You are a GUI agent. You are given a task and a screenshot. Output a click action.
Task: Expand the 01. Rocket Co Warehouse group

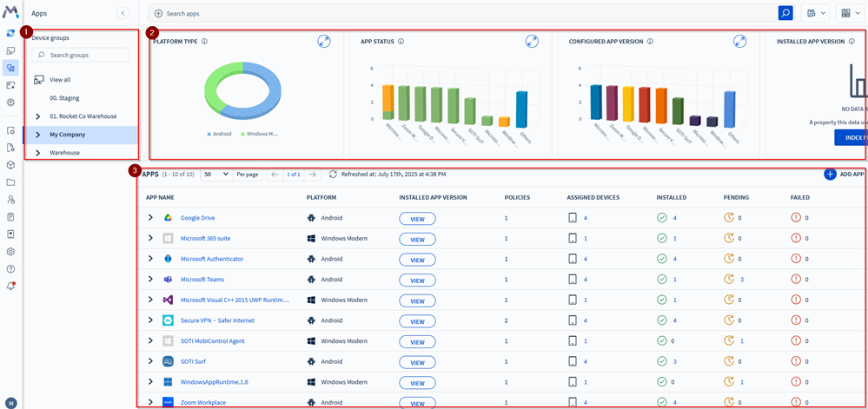click(38, 116)
